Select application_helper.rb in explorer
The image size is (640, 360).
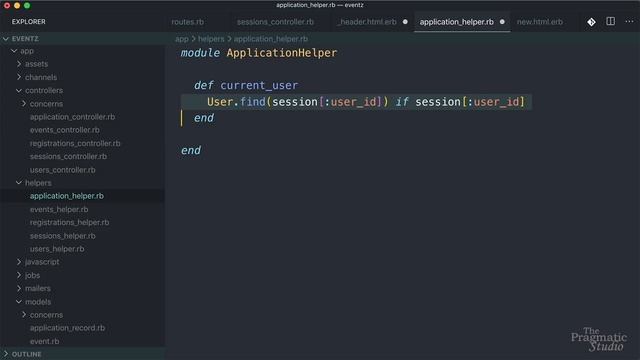[x=67, y=196]
